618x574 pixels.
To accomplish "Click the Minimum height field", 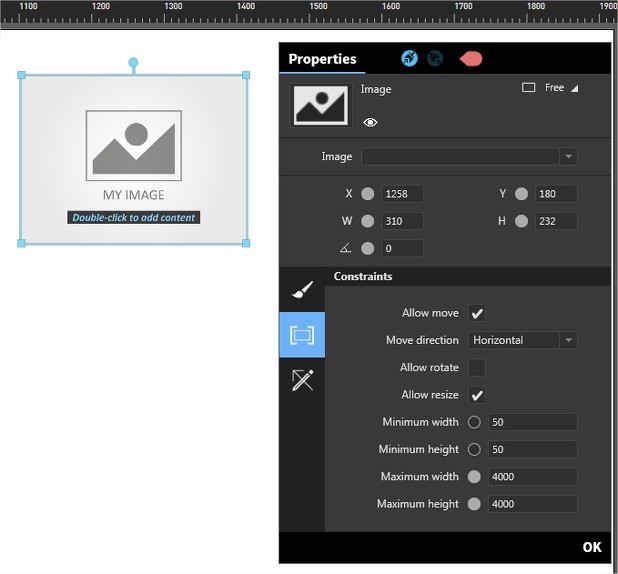I will point(533,449).
